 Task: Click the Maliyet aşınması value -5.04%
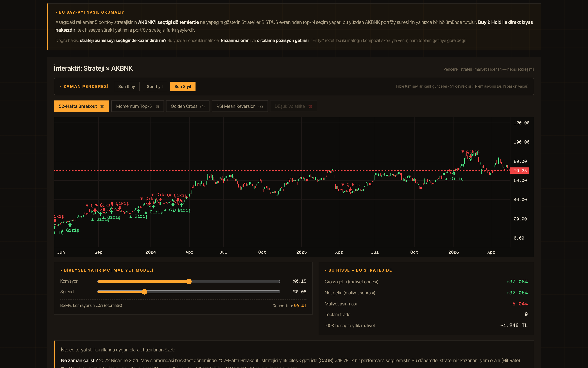[519, 304]
